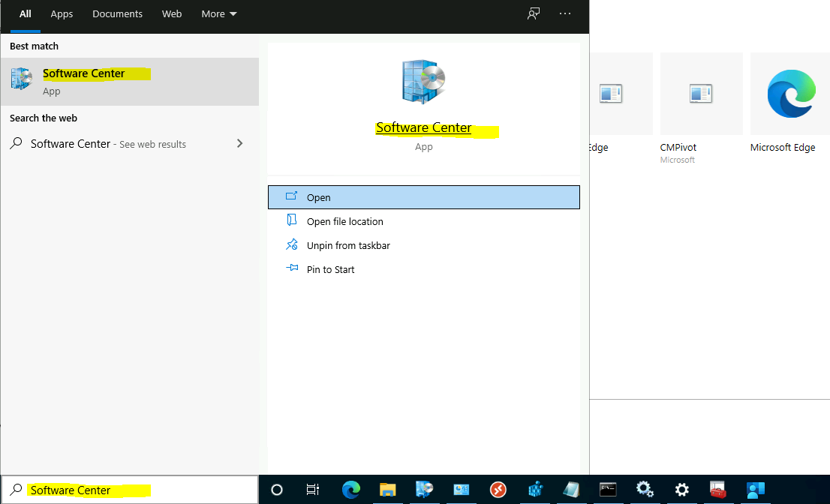The width and height of the screenshot is (830, 504).
Task: Open the Software Center best match result
Action: (130, 82)
